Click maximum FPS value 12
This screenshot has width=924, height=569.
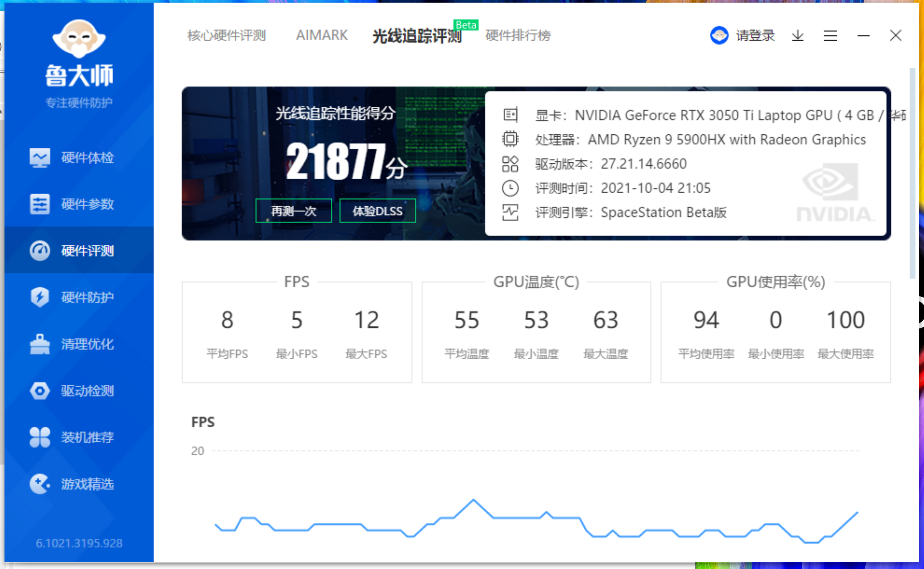366,320
